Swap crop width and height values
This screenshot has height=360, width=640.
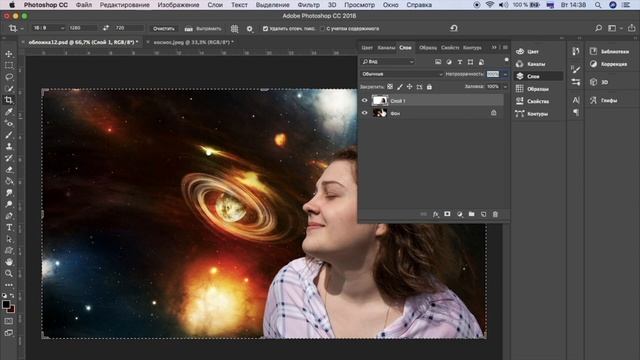[106, 28]
